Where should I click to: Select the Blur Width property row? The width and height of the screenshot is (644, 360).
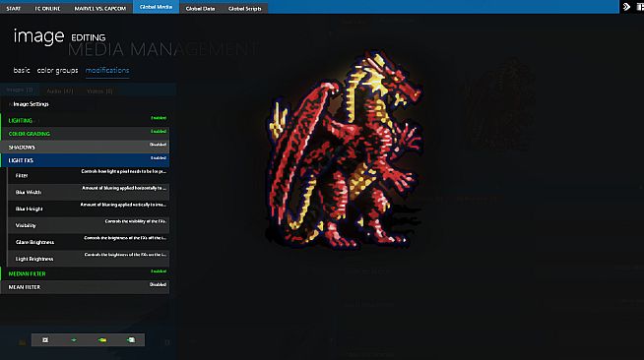point(89,193)
